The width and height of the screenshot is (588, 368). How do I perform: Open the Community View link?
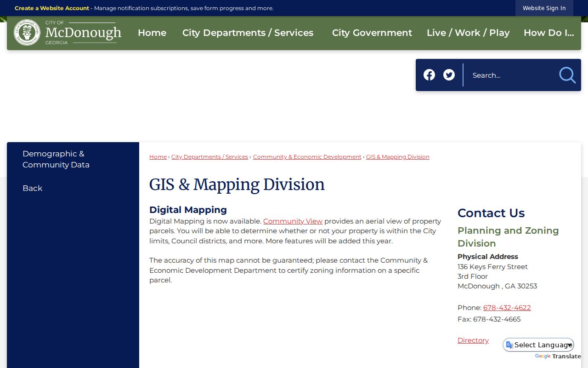point(293,221)
